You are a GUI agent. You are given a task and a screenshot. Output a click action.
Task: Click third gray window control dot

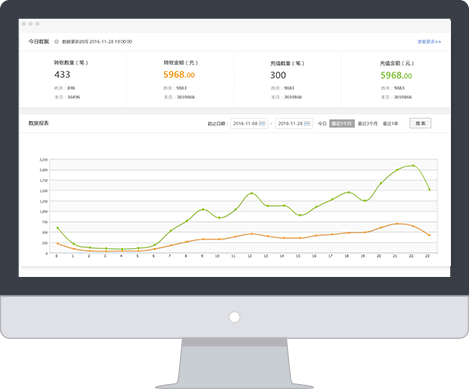(x=37, y=24)
